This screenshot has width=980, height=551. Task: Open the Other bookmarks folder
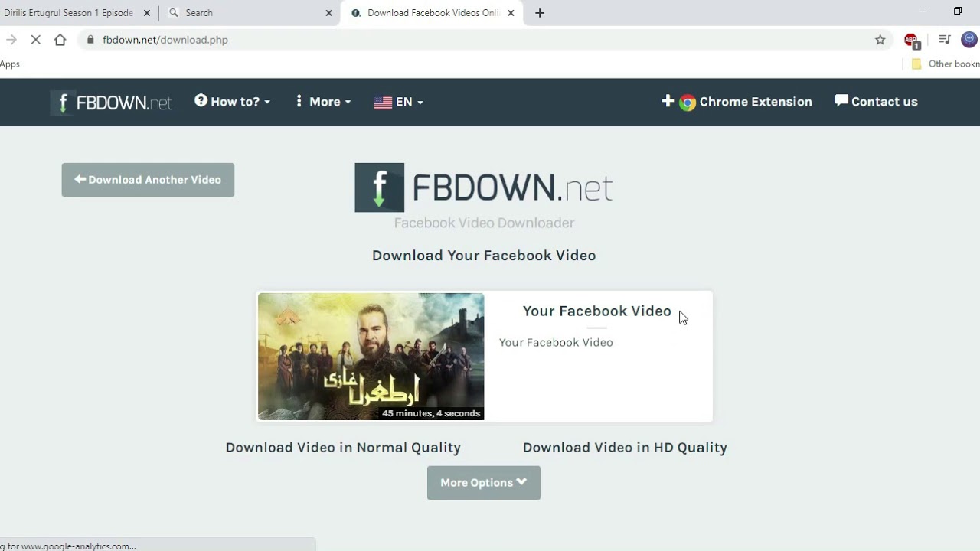[946, 64]
